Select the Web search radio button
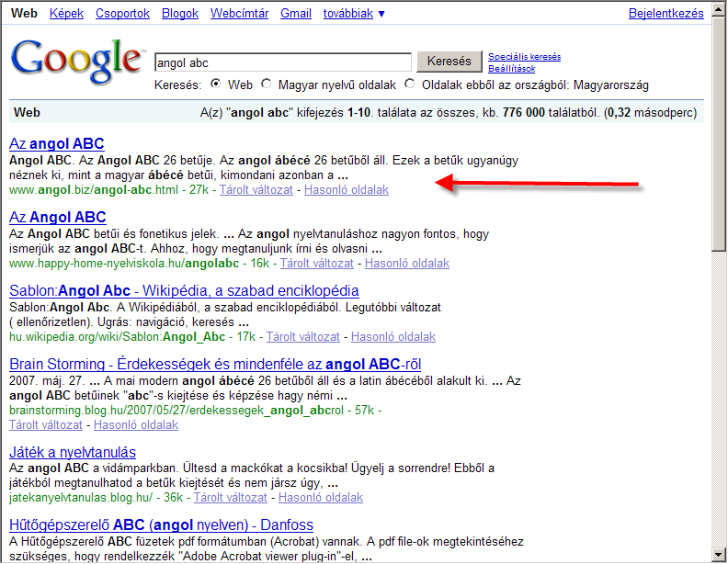 [215, 84]
